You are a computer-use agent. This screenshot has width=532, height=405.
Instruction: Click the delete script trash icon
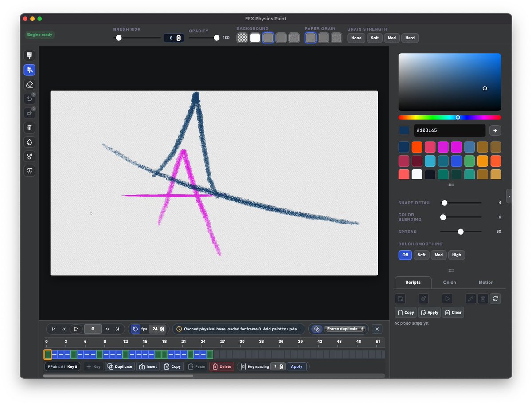pos(483,299)
